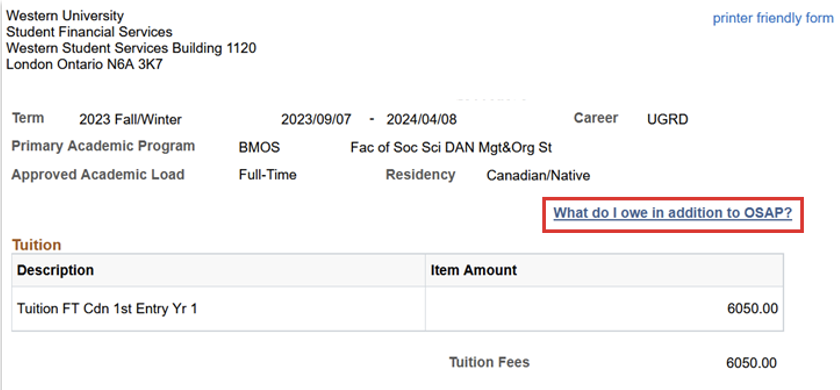Click the Tuition section heading
Screen dimensions: 840x390
point(36,245)
